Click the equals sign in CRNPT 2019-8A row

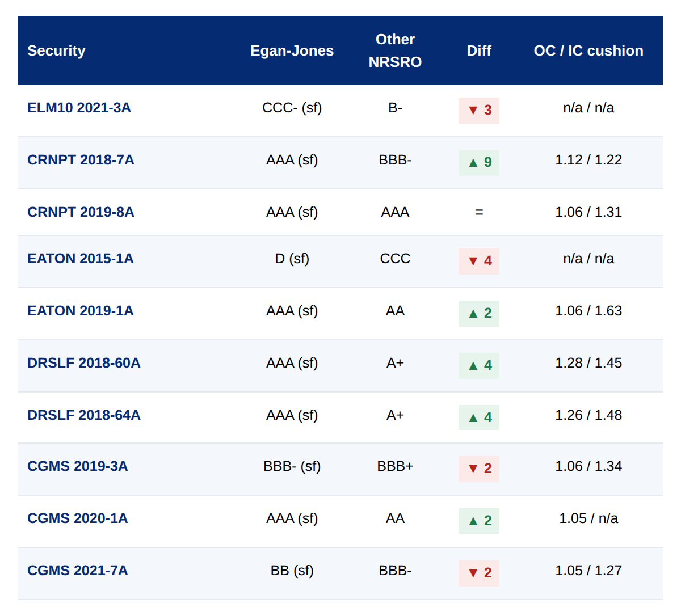pos(479,212)
